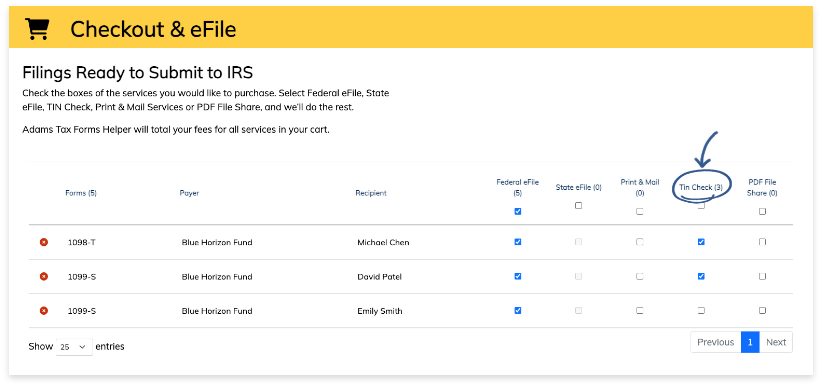Go to Next page
The width and height of the screenshot is (822, 387).
coord(776,342)
